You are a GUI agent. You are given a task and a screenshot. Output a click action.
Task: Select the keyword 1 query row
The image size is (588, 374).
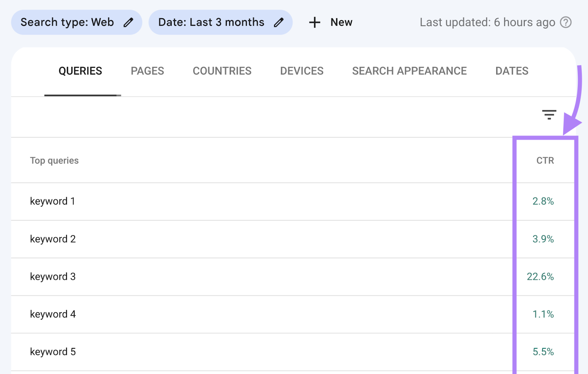pos(52,201)
